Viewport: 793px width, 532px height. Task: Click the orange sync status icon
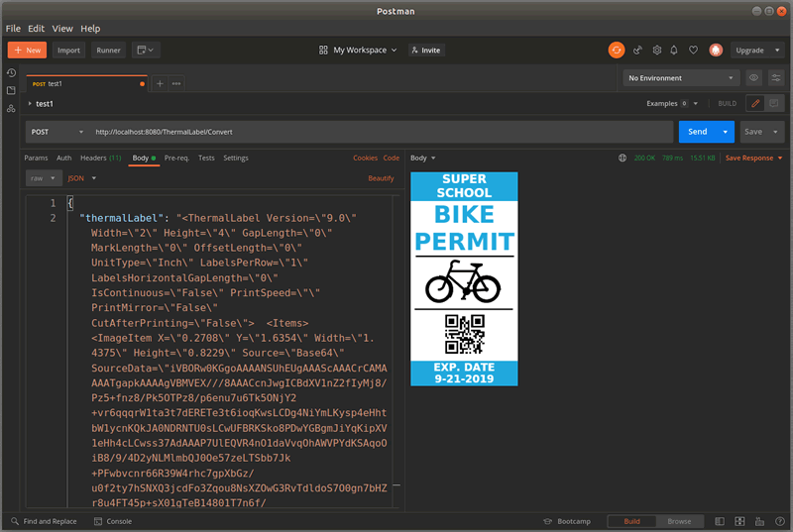tap(616, 50)
